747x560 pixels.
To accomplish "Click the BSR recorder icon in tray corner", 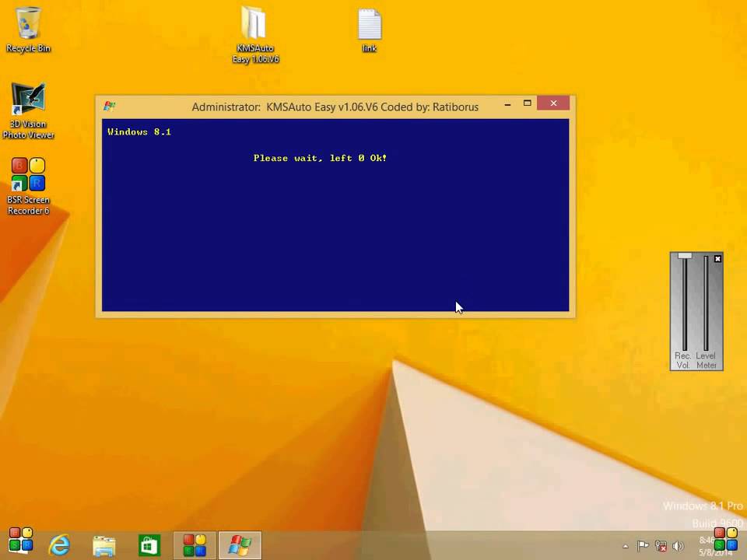I will coord(725,538).
